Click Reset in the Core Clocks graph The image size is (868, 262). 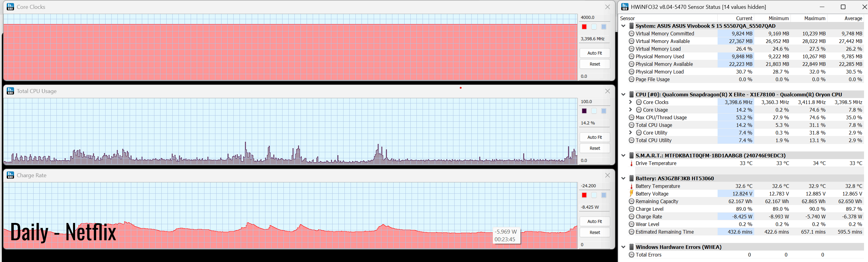pyautogui.click(x=595, y=64)
